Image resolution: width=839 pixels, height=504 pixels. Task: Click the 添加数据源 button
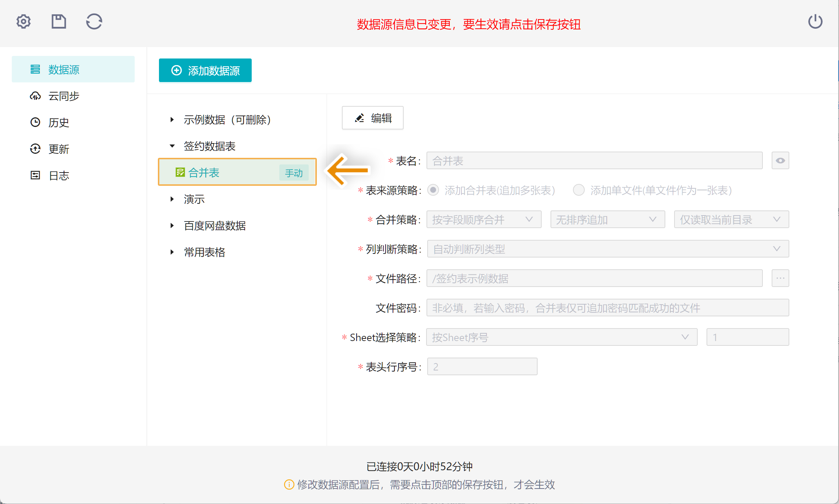pyautogui.click(x=205, y=70)
